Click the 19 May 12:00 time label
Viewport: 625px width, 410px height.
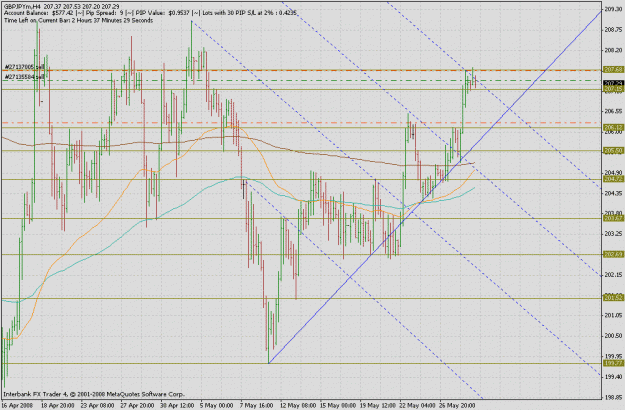click(377, 406)
